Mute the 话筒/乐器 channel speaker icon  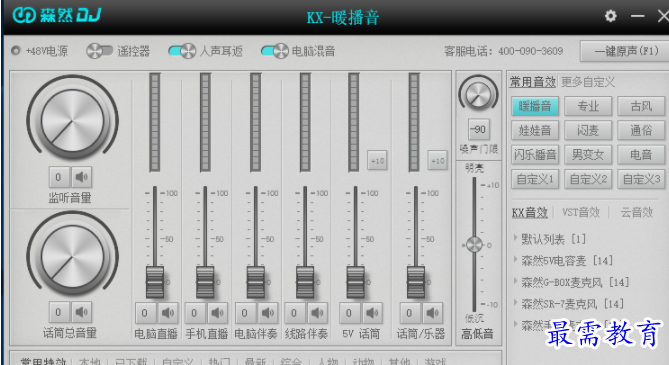432,313
